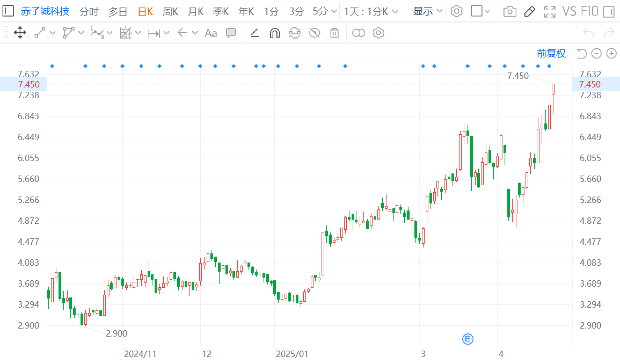The height and width of the screenshot is (364, 620).
Task: Select the arrow annotation tool
Action: tap(183, 33)
